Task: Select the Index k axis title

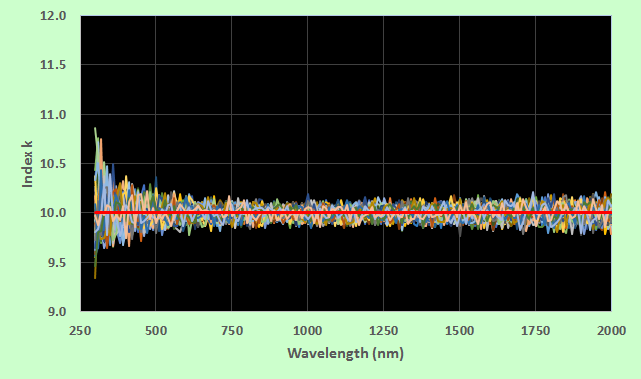Action: 27,164
